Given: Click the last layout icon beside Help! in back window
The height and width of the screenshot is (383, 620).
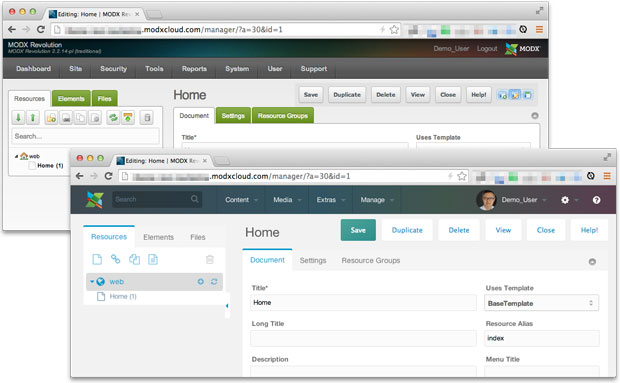Looking at the screenshot, I should click(x=527, y=95).
